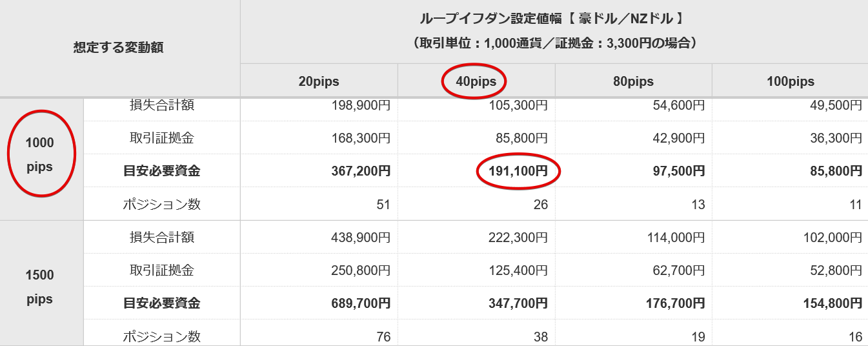Click the 100pips column header

point(791,82)
